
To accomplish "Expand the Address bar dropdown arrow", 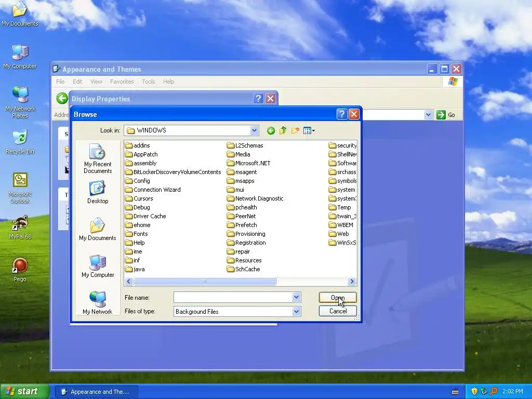I will click(x=428, y=115).
